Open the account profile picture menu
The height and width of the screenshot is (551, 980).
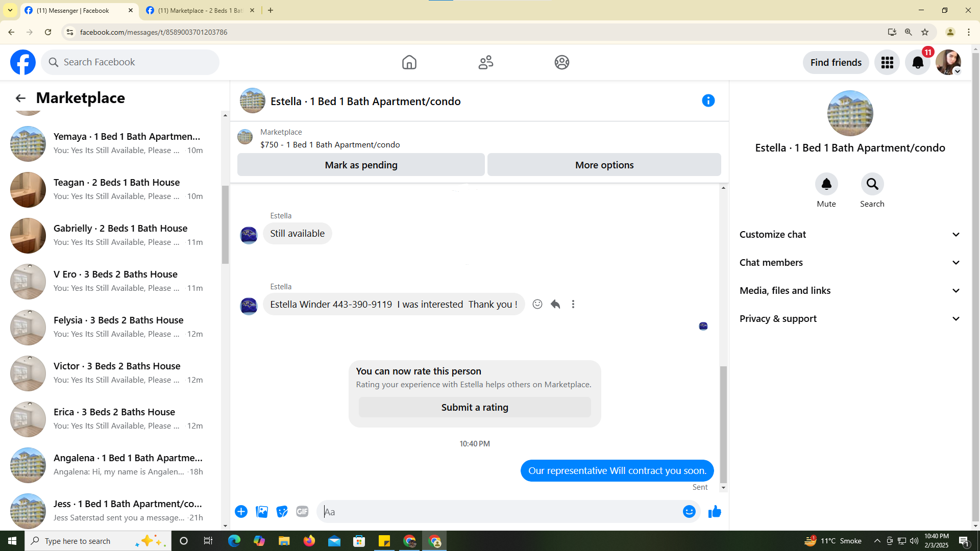click(x=948, y=62)
